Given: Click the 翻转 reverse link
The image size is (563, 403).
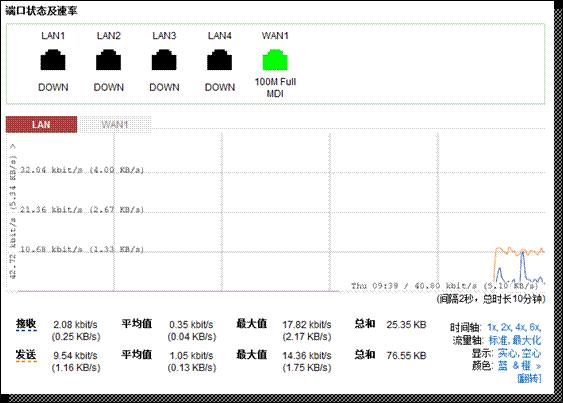Looking at the screenshot, I should click(x=529, y=378).
